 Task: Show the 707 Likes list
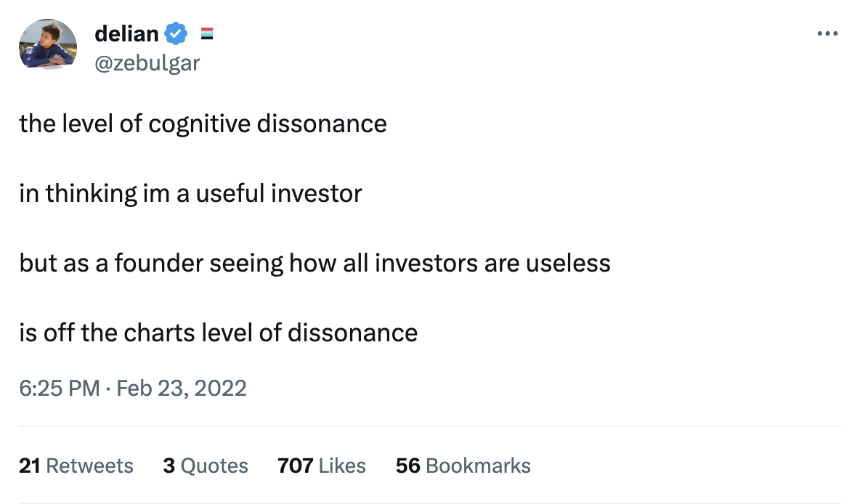coord(321,466)
